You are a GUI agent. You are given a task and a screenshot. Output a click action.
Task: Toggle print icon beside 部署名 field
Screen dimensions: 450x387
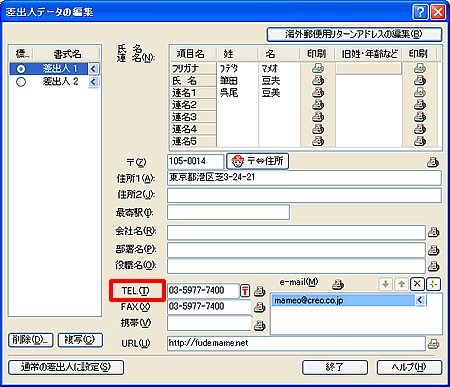tap(433, 250)
